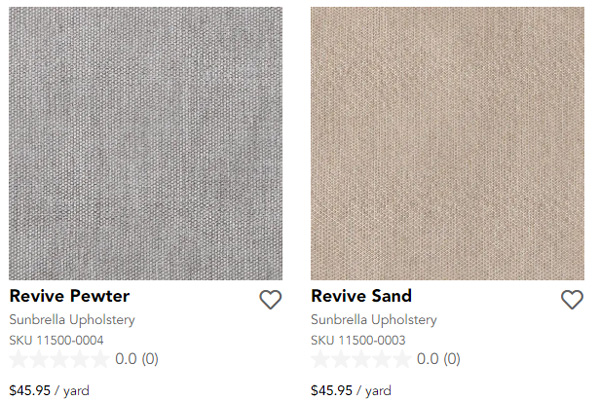Open the Revive Pewter product title
This screenshot has height=400, width=600.
pyautogui.click(x=70, y=296)
